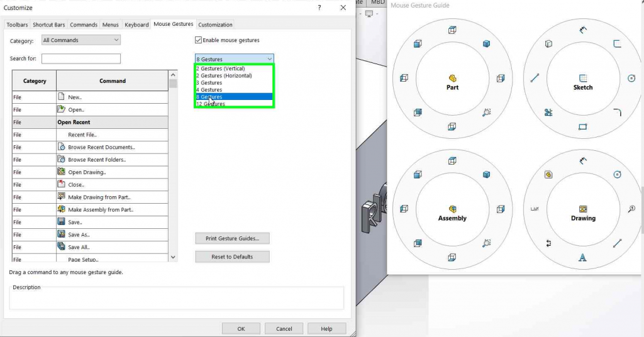
Task: Switch to the Keyboard tab
Action: pos(136,25)
